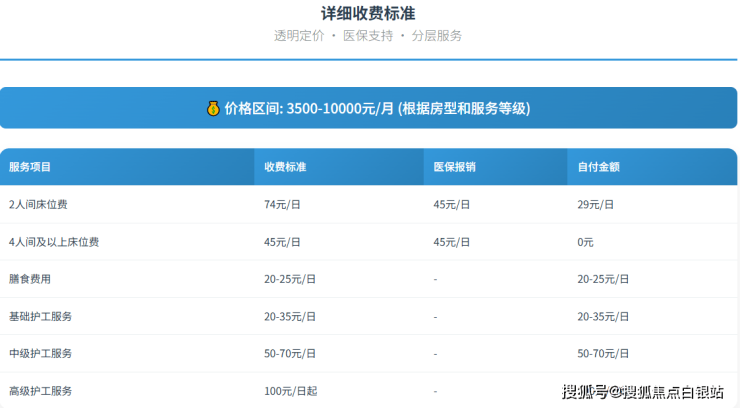This screenshot has width=740, height=408.
Task: Select the 2人间床位费 row label
Action: [38, 204]
